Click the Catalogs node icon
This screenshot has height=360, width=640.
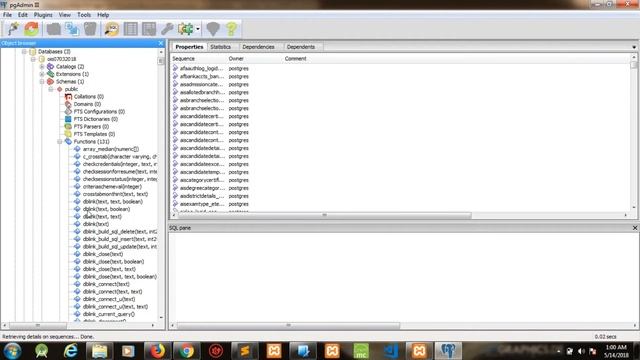pos(50,67)
